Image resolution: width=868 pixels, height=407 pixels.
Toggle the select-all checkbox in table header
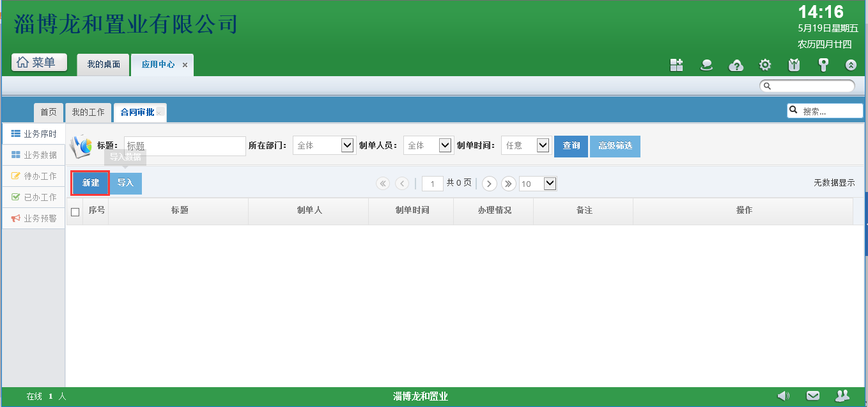coord(75,212)
